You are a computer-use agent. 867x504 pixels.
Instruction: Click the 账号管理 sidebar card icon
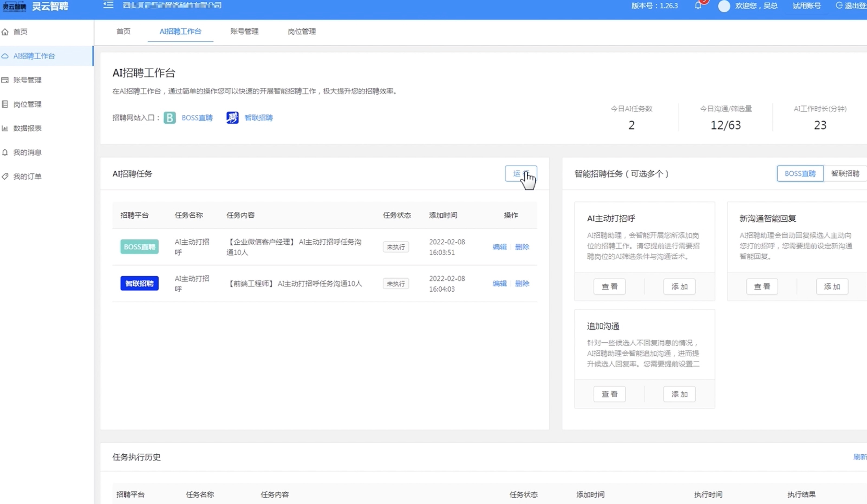pyautogui.click(x=5, y=80)
